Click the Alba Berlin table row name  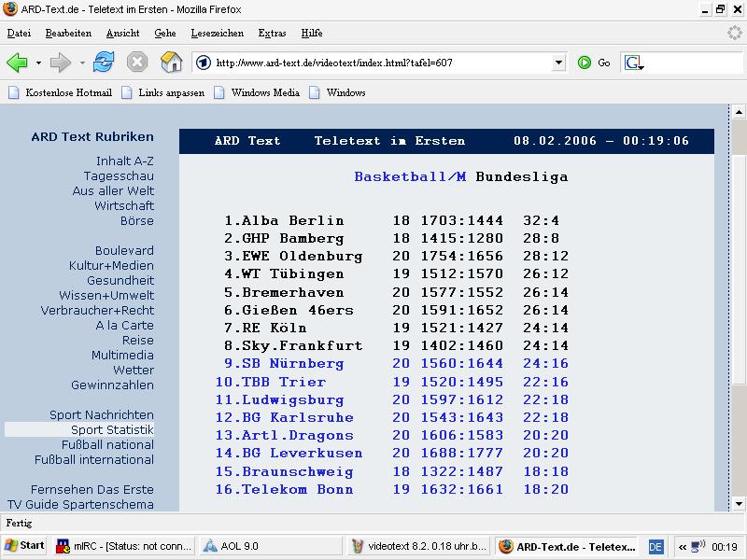tap(293, 220)
